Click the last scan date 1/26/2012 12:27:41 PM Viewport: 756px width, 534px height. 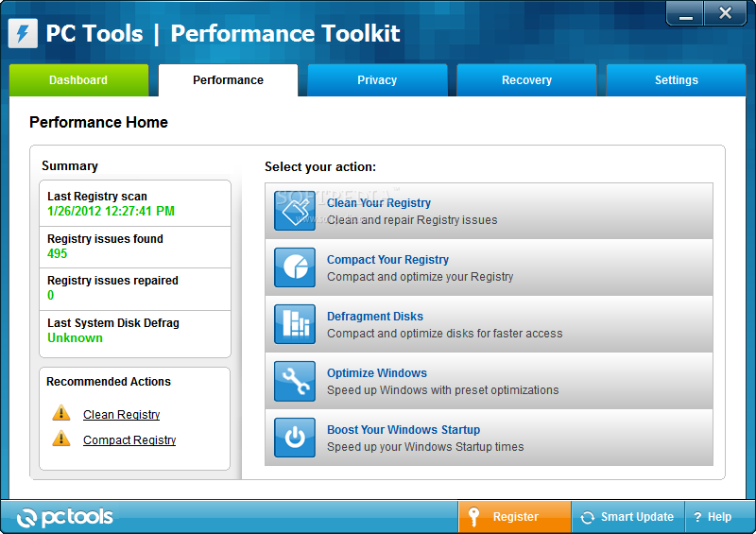click(x=111, y=211)
